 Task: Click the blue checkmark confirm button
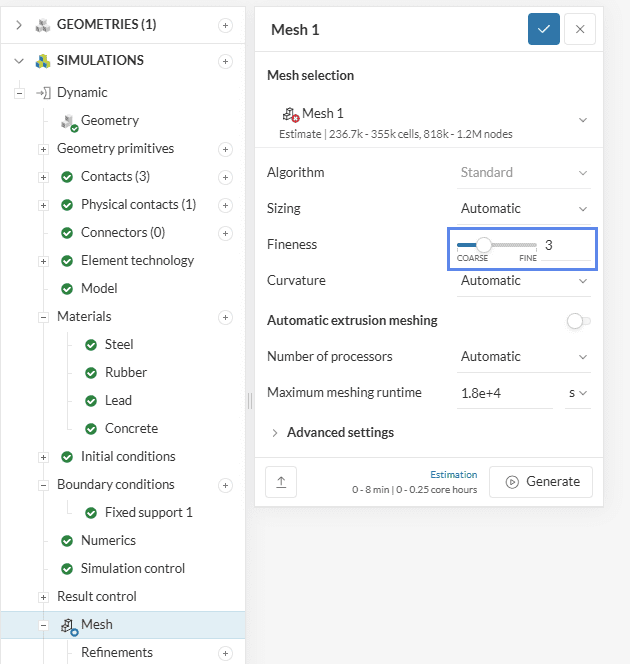point(543,29)
